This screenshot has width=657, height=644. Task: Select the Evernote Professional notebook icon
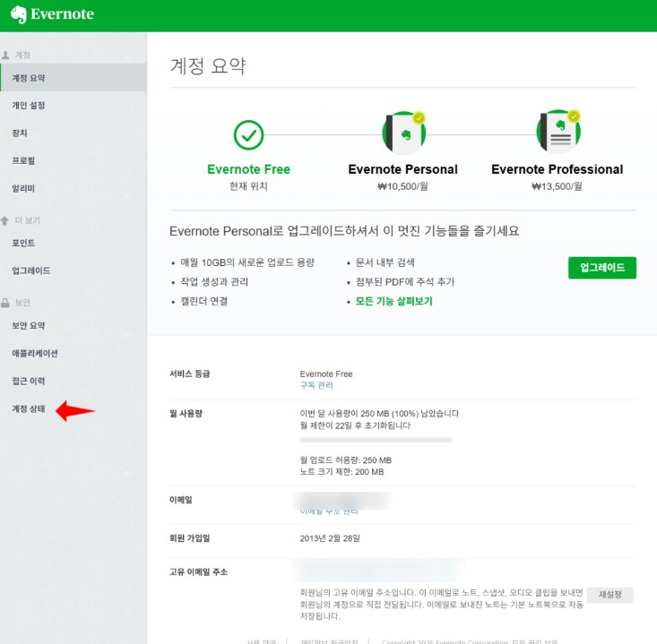tap(558, 132)
